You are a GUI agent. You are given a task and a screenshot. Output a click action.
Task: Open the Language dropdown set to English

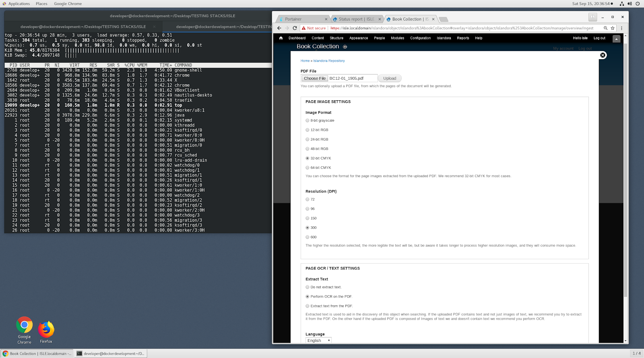(318, 340)
